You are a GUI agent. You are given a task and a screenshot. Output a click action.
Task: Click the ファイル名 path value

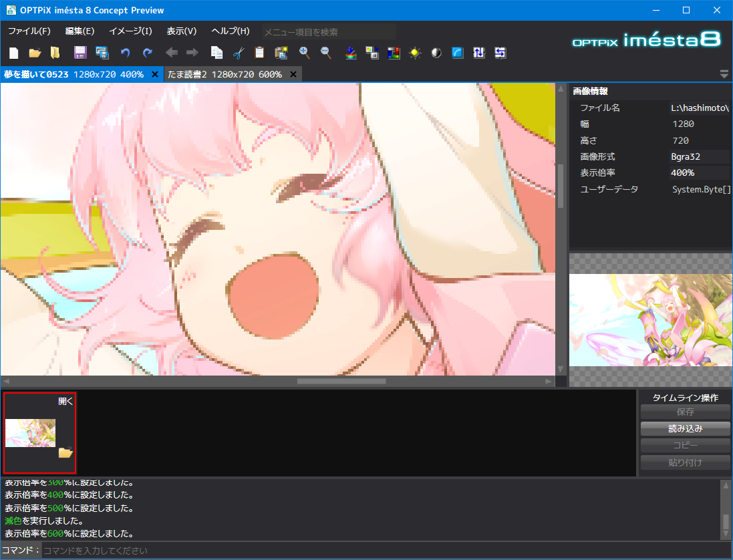(700, 108)
